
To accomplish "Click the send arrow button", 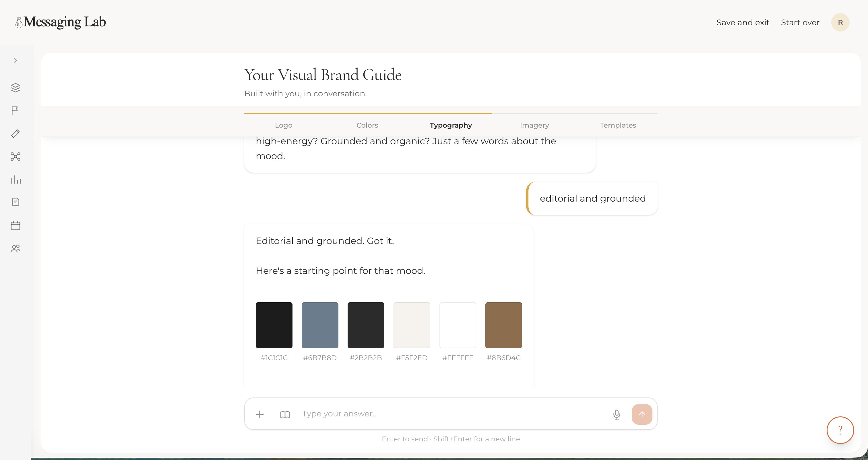I will tap(642, 414).
